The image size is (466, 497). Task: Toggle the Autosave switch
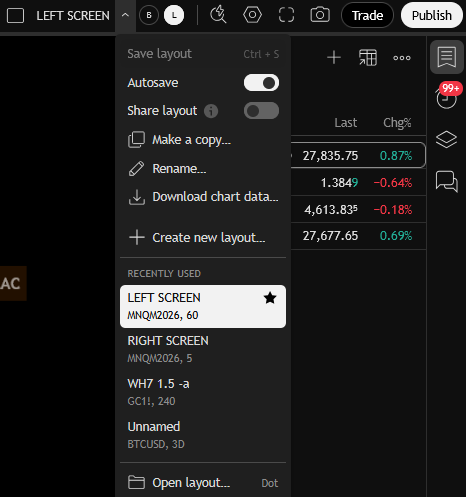(x=261, y=83)
